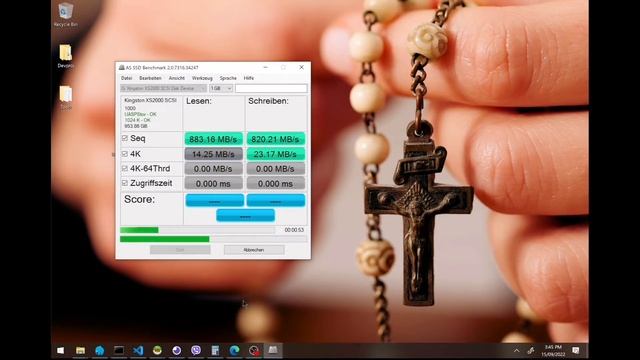The width and height of the screenshot is (640, 360).
Task: Click the Seq read result 883.16 MB/s
Action: pos(213,139)
